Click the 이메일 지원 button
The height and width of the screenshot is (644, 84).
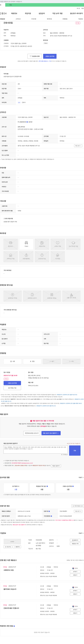(12, 388)
